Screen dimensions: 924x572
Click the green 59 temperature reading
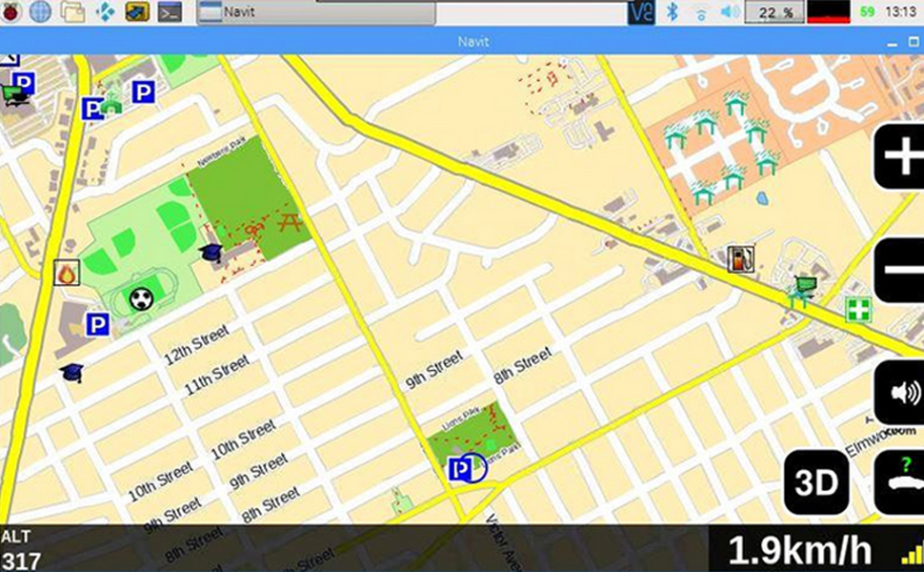point(867,11)
